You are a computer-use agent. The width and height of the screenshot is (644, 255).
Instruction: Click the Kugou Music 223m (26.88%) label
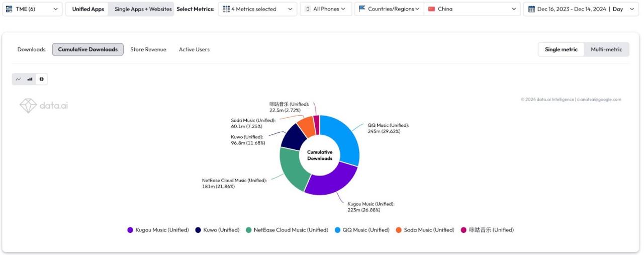[x=371, y=207]
